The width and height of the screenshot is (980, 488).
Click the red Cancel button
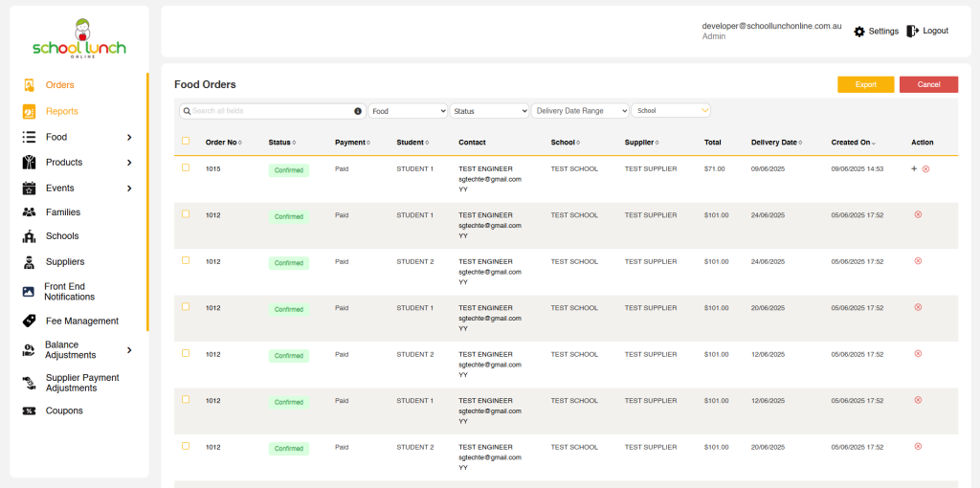928,84
